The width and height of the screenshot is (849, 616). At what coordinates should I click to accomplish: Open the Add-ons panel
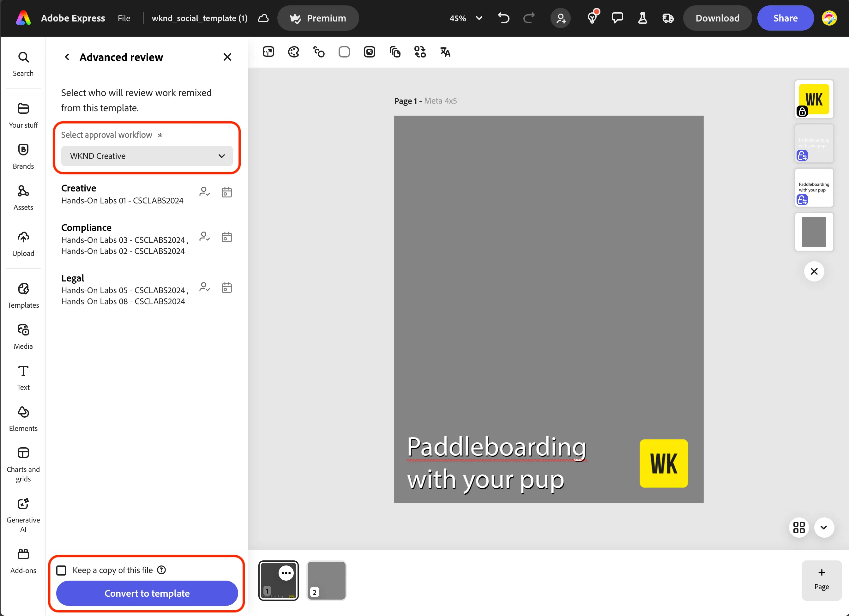click(23, 561)
